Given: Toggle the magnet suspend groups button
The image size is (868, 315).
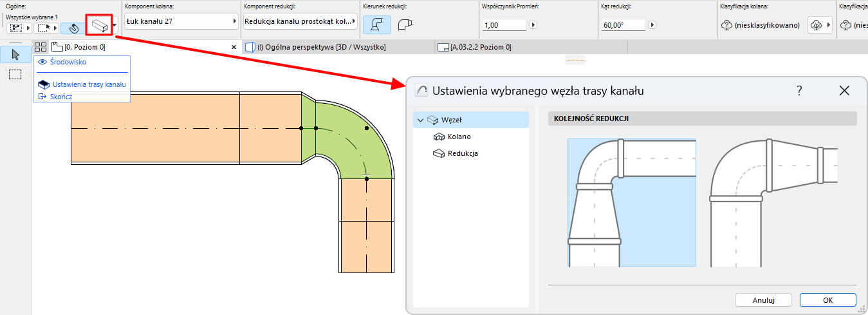Looking at the screenshot, I should (74, 29).
